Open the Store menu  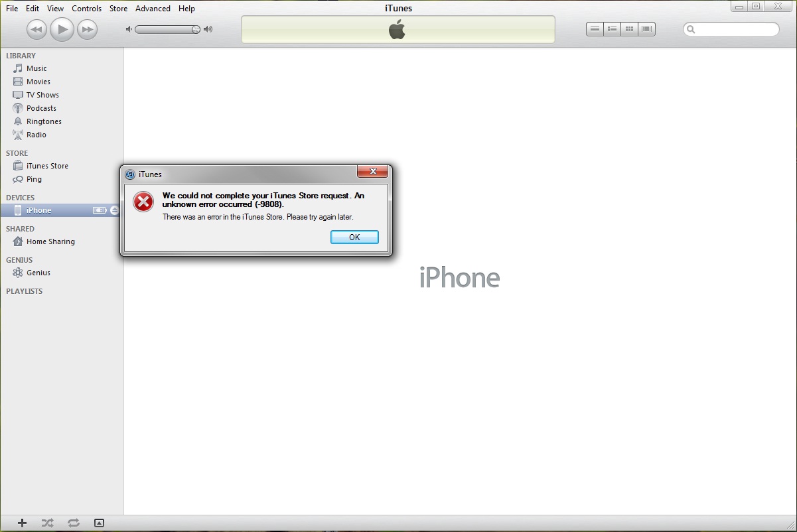click(x=118, y=9)
